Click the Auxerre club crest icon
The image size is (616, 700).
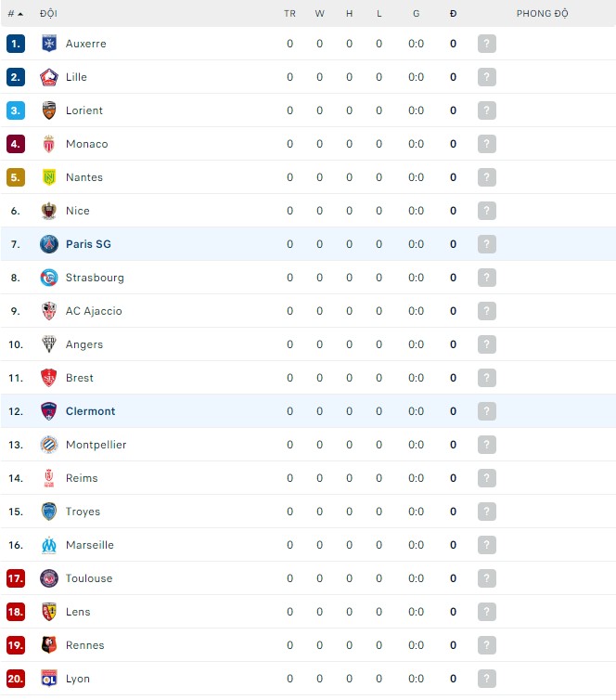(49, 44)
